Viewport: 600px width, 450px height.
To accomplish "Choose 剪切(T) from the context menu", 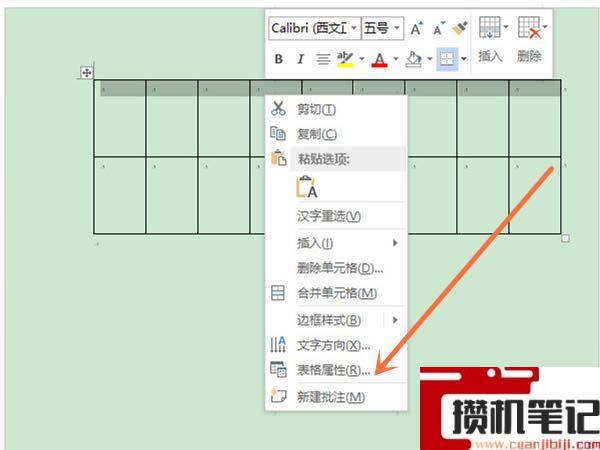I will coord(336,109).
